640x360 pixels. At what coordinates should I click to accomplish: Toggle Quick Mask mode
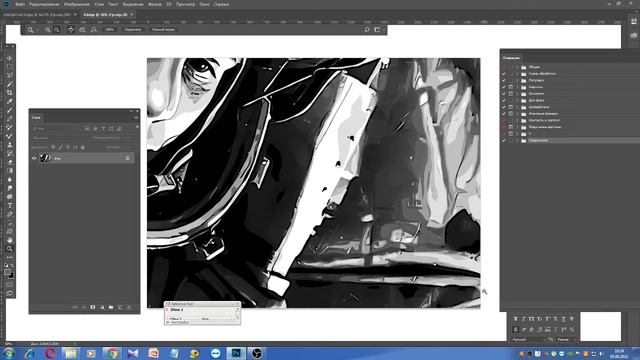pyautogui.click(x=10, y=284)
